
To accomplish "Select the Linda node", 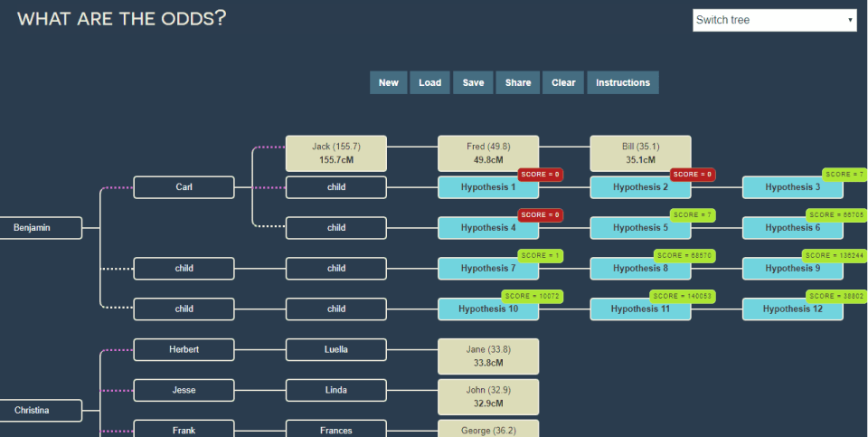I will (x=336, y=390).
